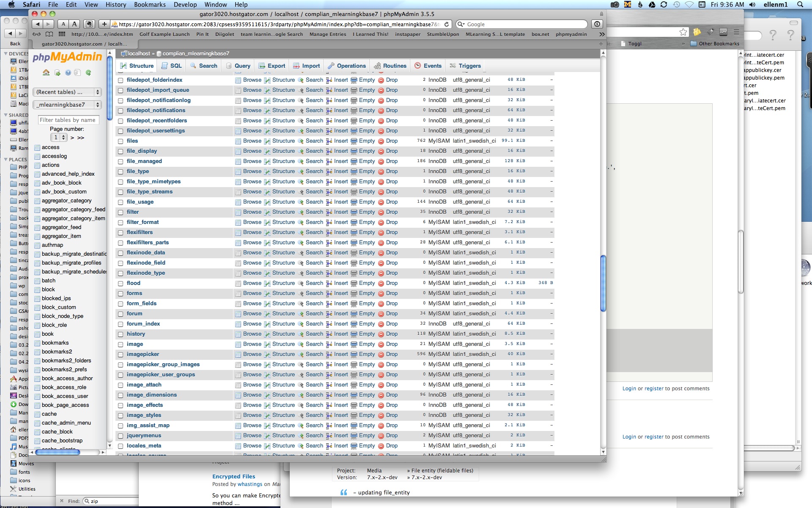This screenshot has height=508, width=812.
Task: Click the green reload navigation frame icon
Action: [88, 73]
